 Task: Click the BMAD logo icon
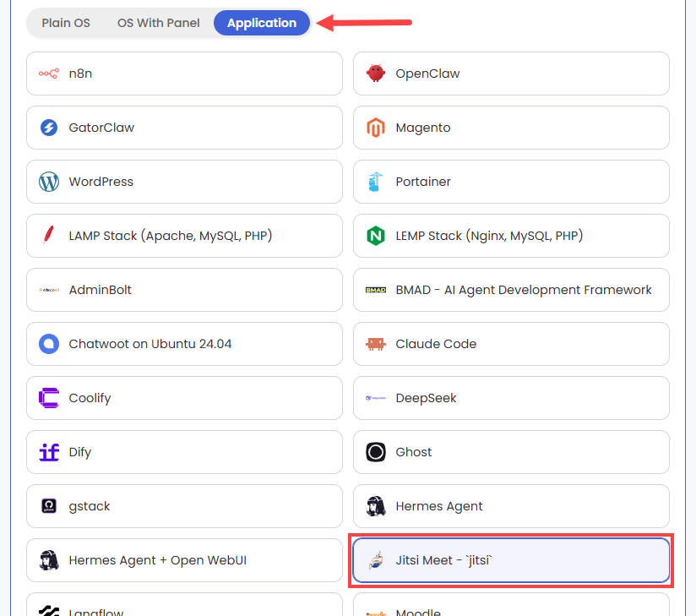pos(376,290)
